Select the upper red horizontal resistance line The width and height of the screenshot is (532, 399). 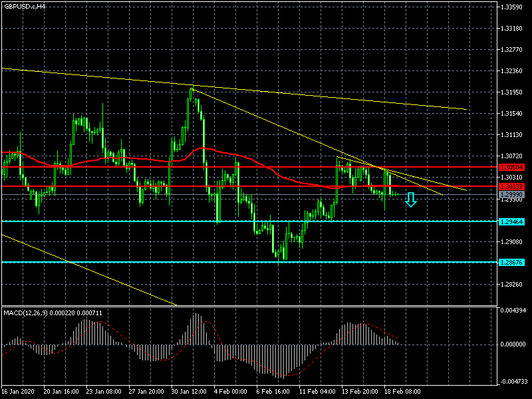point(249,167)
